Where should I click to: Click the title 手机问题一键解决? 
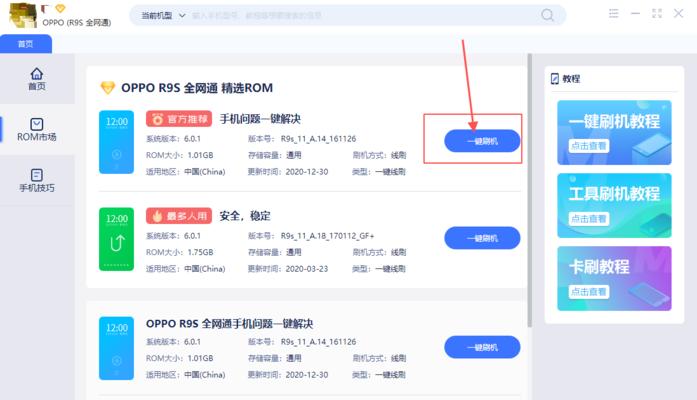tap(260, 119)
